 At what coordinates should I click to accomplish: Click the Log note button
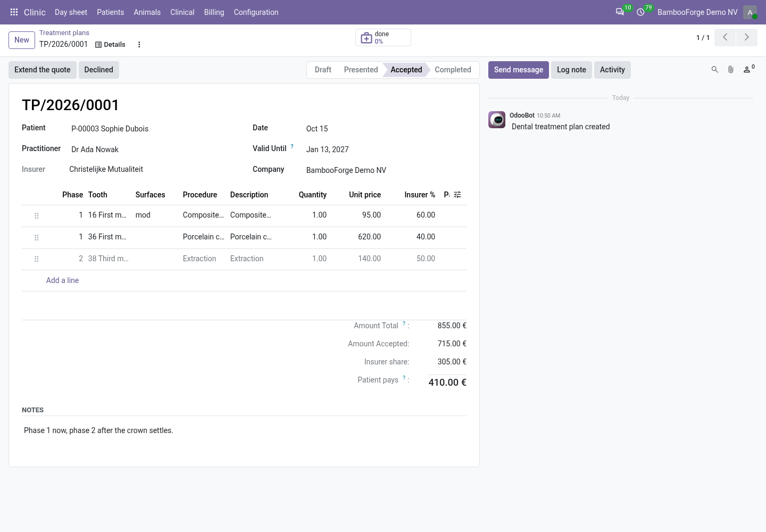click(571, 70)
